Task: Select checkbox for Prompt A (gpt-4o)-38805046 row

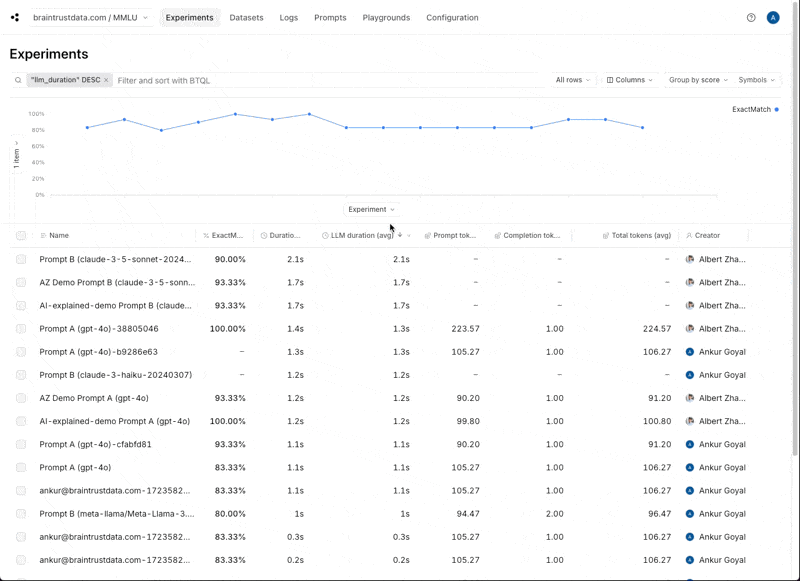Action: pos(21,329)
